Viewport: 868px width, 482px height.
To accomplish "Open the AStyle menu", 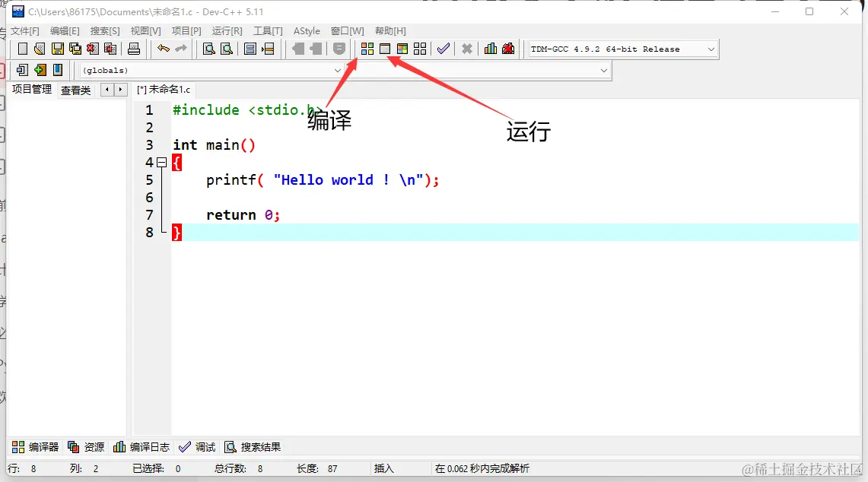I will pyautogui.click(x=307, y=31).
